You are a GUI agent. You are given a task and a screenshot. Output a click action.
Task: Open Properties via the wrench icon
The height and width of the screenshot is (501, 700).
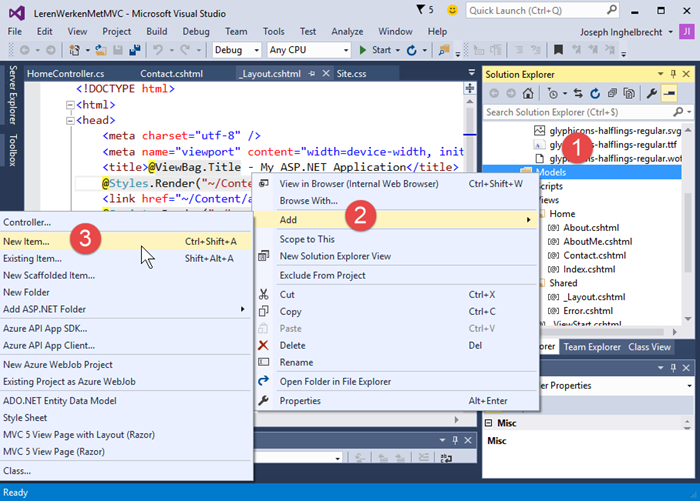click(x=652, y=93)
